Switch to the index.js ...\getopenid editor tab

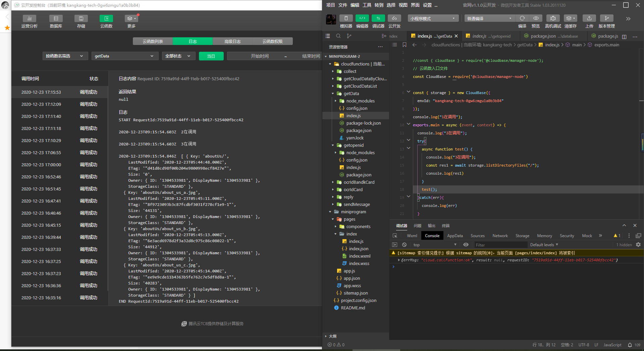[x=491, y=36]
